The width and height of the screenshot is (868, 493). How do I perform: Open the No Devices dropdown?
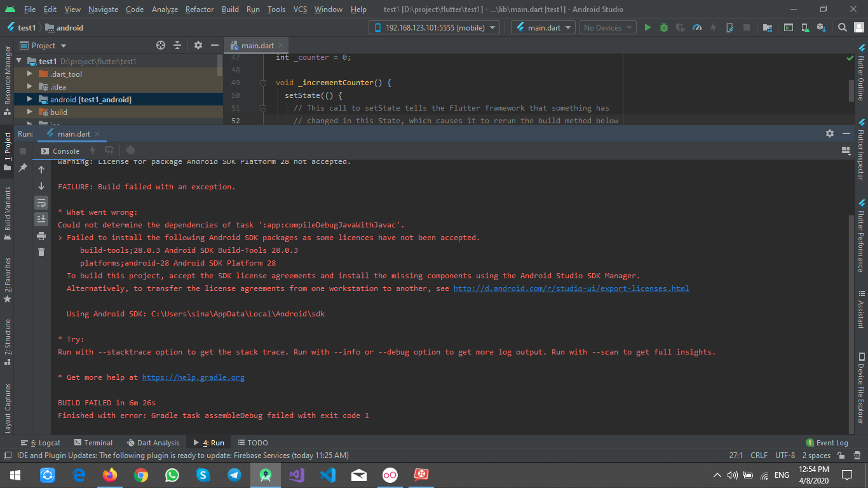[607, 27]
